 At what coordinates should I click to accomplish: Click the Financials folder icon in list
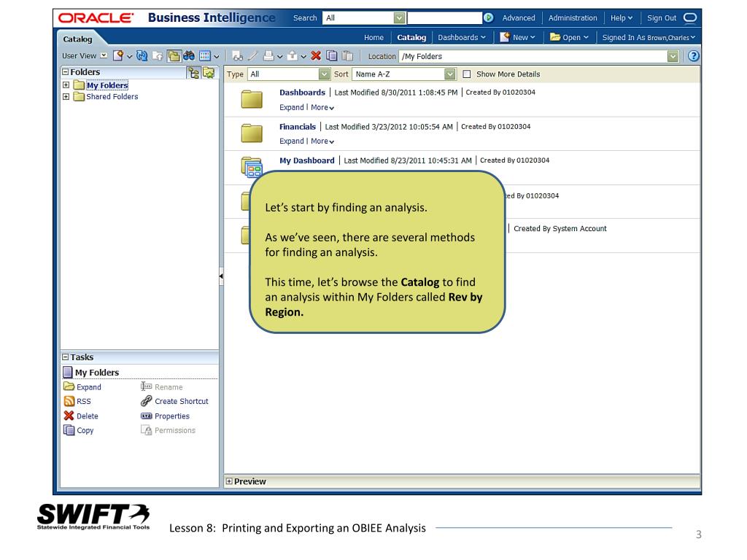pos(252,133)
